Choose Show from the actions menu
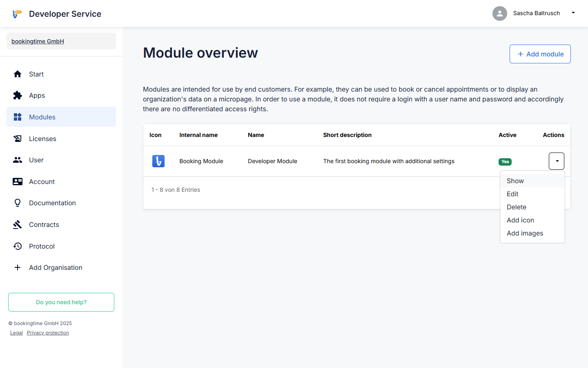This screenshot has height=368, width=588. [532, 181]
